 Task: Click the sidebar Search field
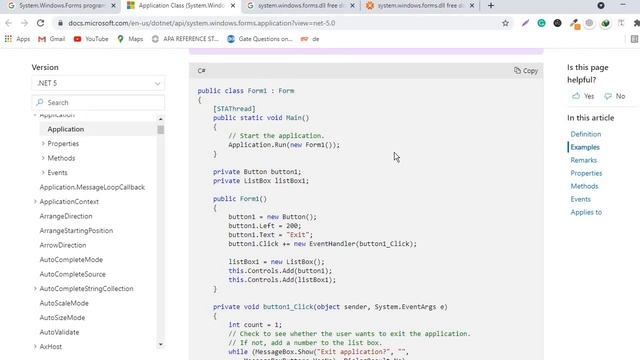(x=98, y=102)
